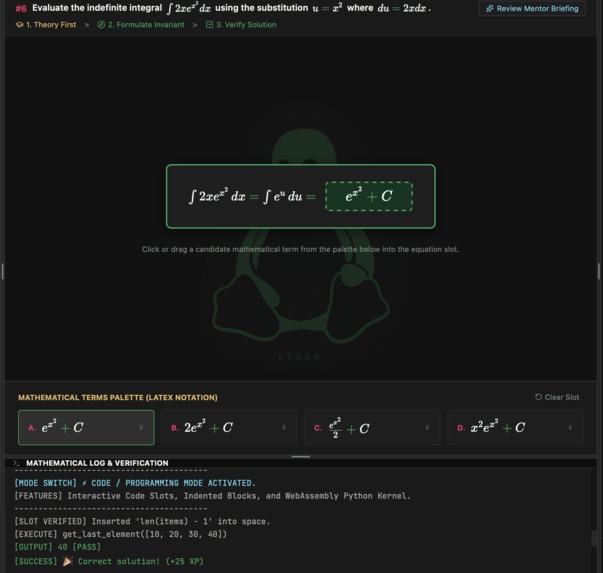Clear Slot in the terms palette
Viewport: 603px width, 573px height.
coord(557,397)
